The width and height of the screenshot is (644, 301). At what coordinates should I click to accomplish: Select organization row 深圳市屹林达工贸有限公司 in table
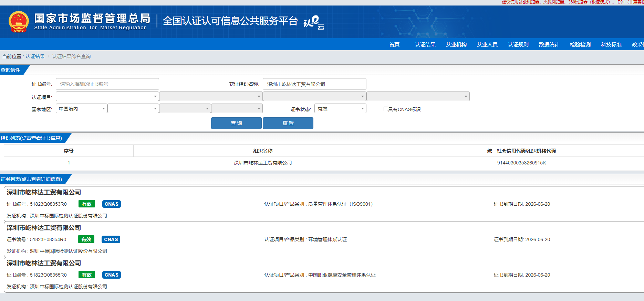click(x=262, y=163)
